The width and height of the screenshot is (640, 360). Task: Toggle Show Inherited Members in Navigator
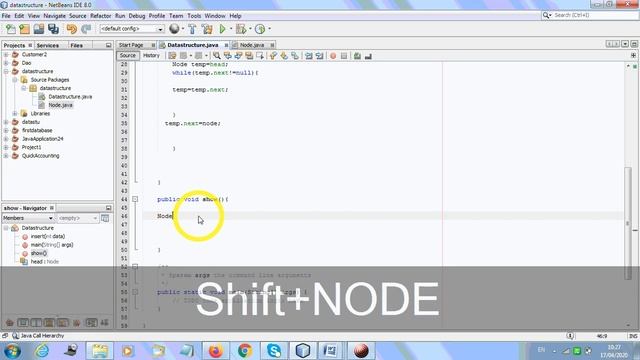(x=9, y=323)
